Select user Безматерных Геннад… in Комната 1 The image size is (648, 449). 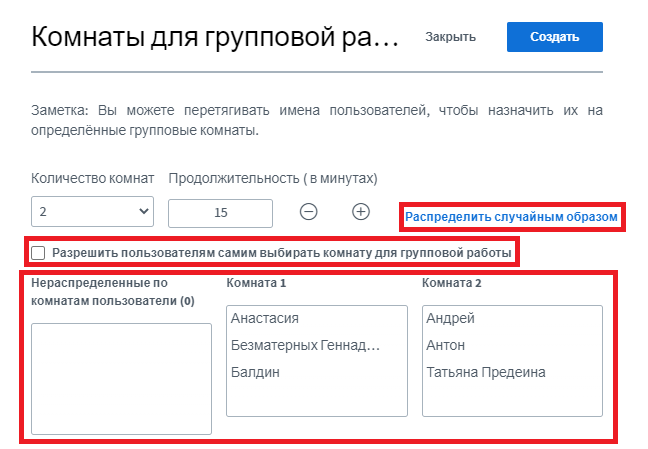coord(305,345)
